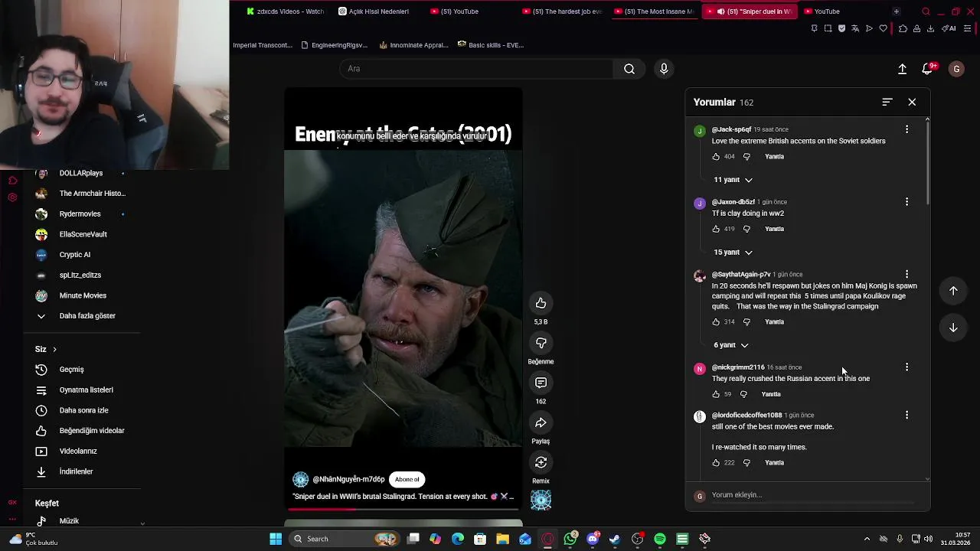Open WhatsApp from taskbar
The image size is (980, 551).
click(570, 539)
